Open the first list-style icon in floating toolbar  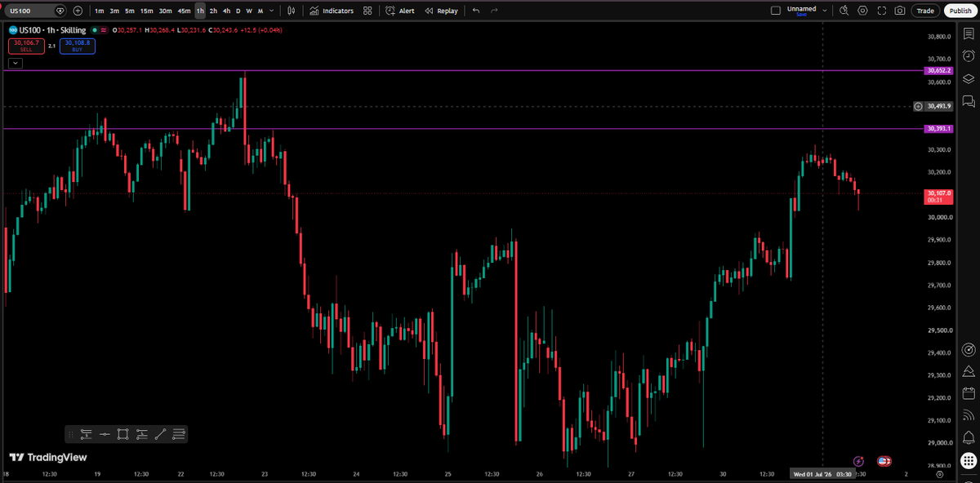[x=86, y=434]
